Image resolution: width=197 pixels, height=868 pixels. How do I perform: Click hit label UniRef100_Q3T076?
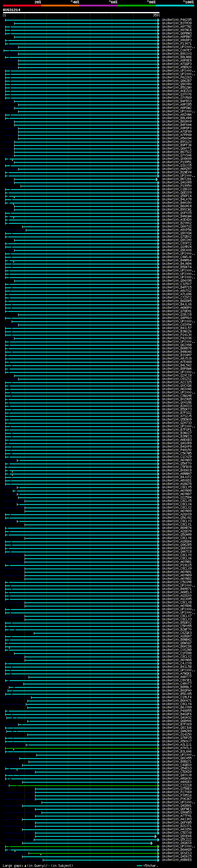176,94
